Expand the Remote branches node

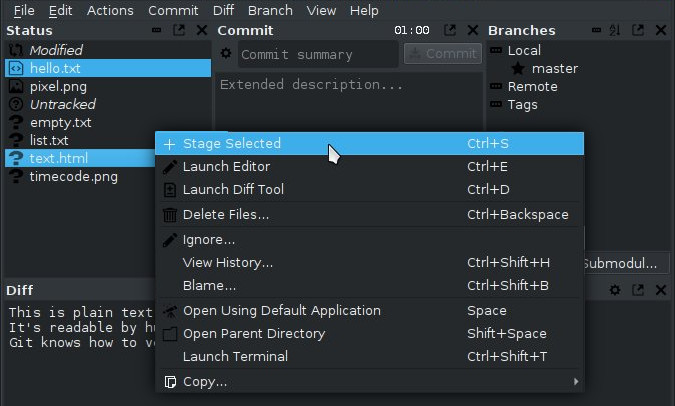pyautogui.click(x=496, y=87)
